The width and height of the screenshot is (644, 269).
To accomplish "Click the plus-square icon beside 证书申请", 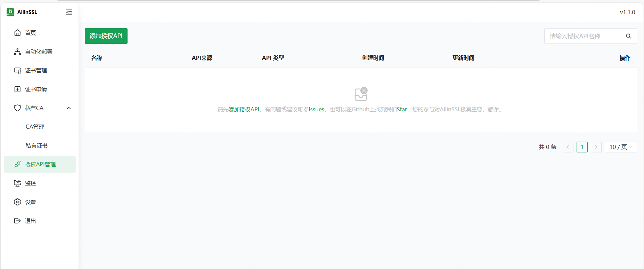I will tap(17, 89).
